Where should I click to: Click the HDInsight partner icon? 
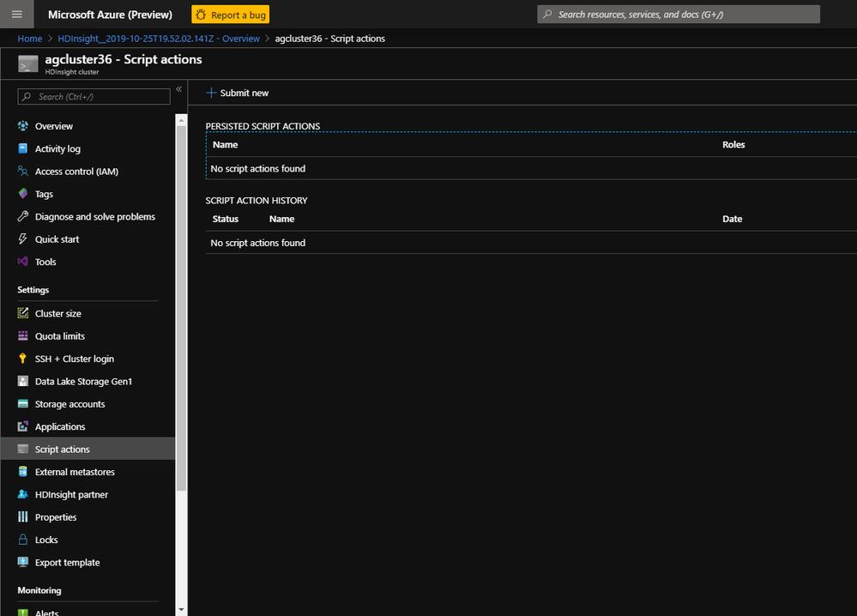23,494
